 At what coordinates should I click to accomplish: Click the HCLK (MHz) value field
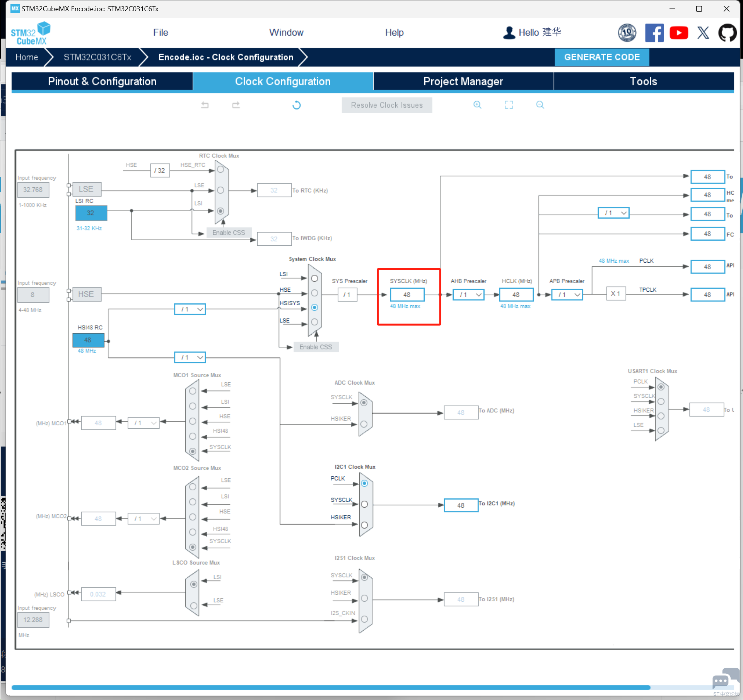tap(516, 295)
